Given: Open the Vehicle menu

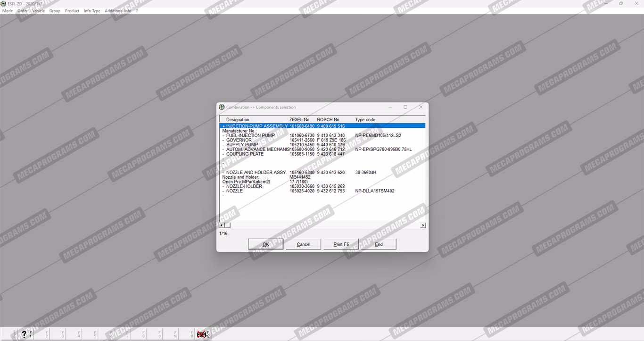Looking at the screenshot, I should [x=38, y=11].
